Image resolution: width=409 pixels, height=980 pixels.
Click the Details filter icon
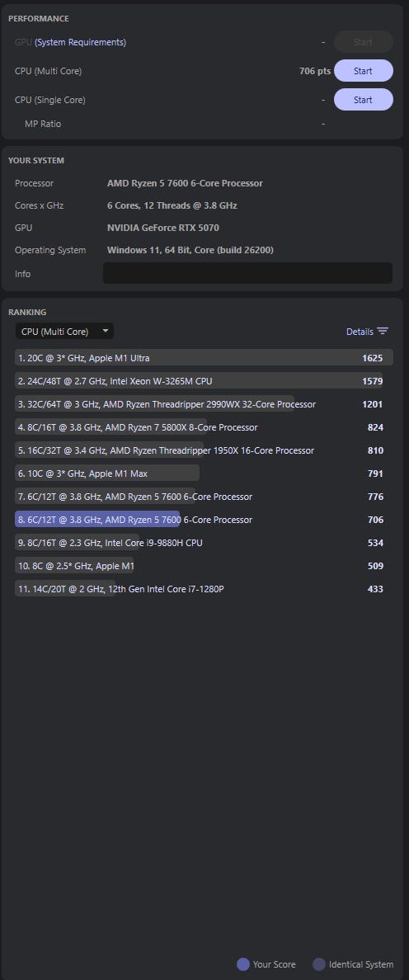point(383,332)
